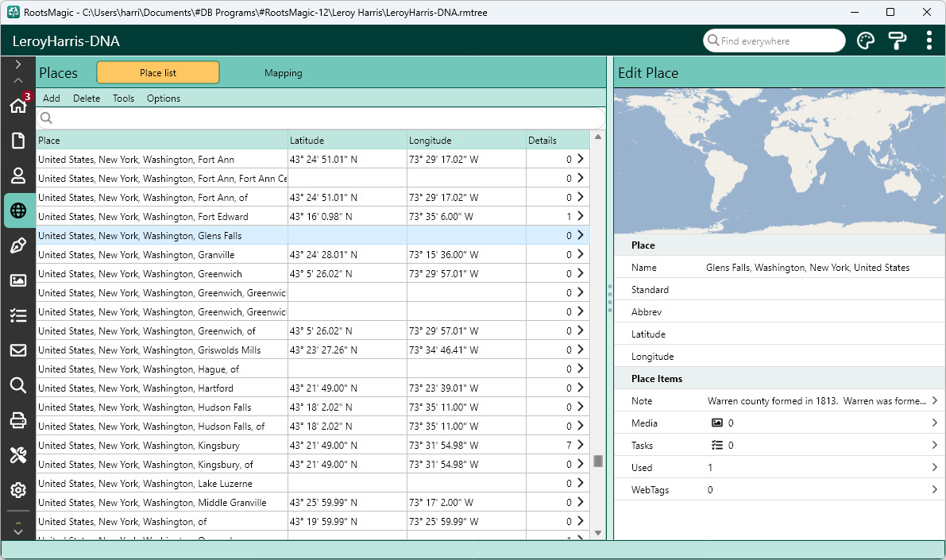946x560 pixels.
Task: Click the place list vertical scrollbar thumb
Action: point(598,461)
